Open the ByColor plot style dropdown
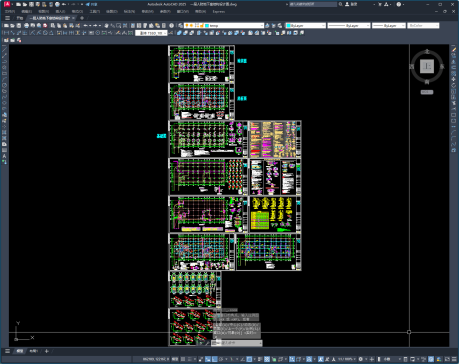Screen dimensions: 459x364 tap(423, 25)
